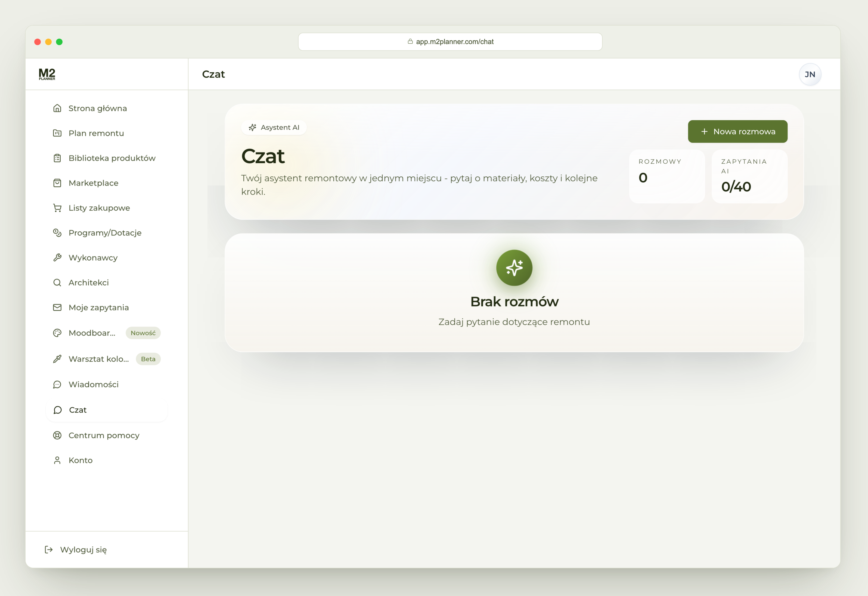Open Plan remontu via its sidebar icon

coord(57,133)
